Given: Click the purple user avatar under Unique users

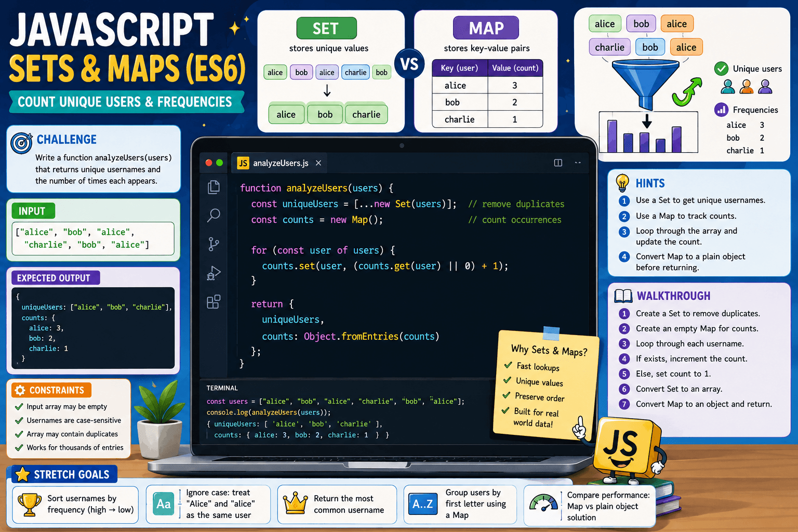Looking at the screenshot, I should (x=765, y=86).
